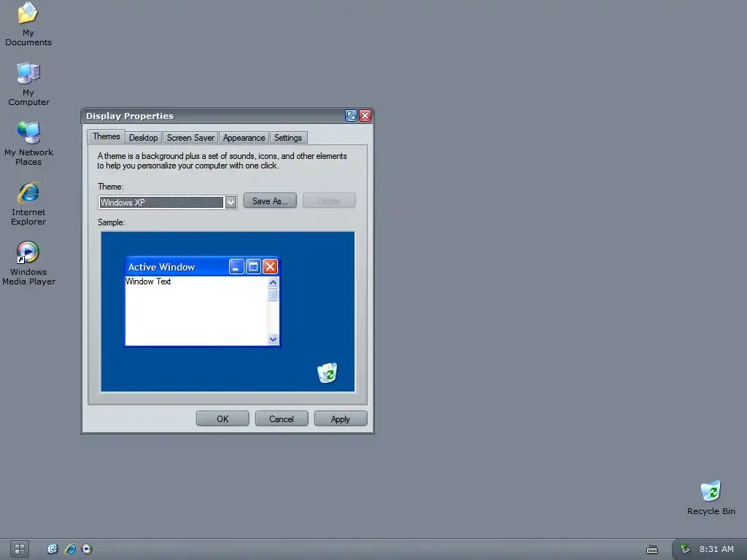
Task: Click the Save As... button
Action: point(270,201)
